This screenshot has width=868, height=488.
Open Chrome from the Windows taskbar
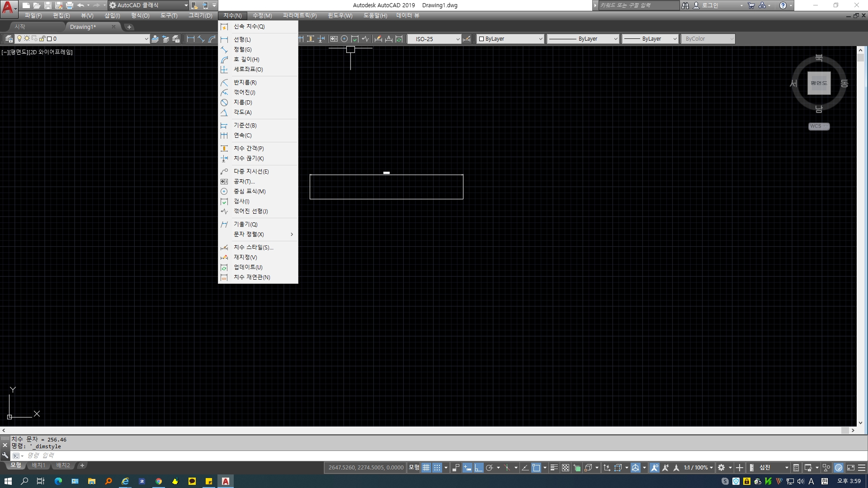click(x=159, y=481)
